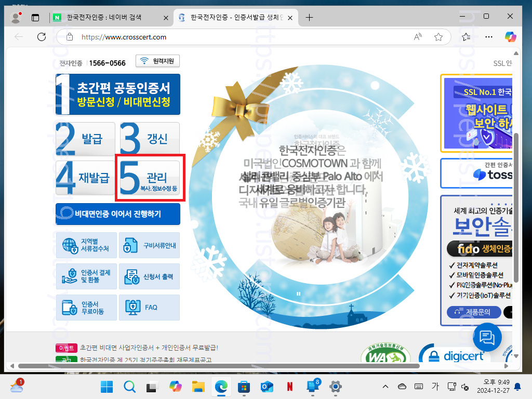This screenshot has width=532, height=399.
Task: Click the page scroll-up arrow
Action: [516, 54]
